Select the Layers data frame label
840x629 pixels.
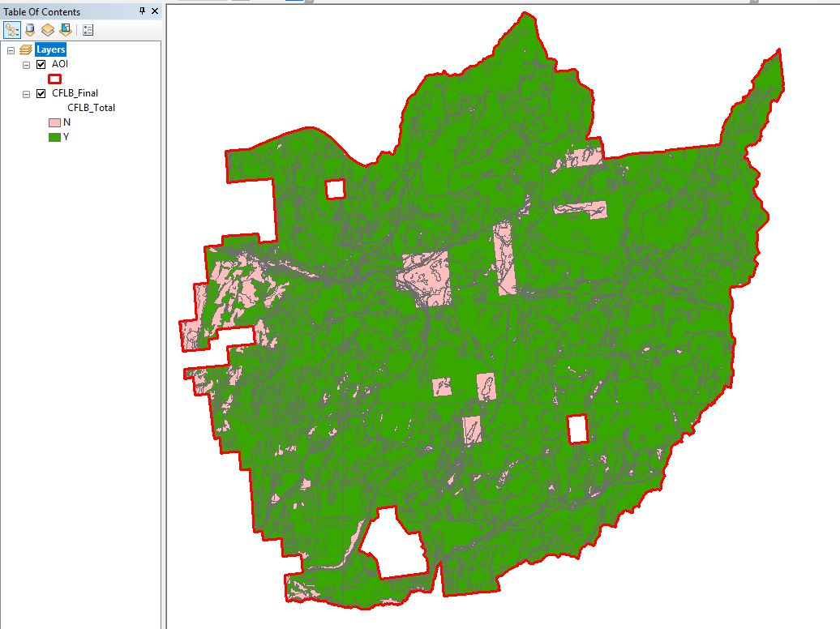(51, 49)
